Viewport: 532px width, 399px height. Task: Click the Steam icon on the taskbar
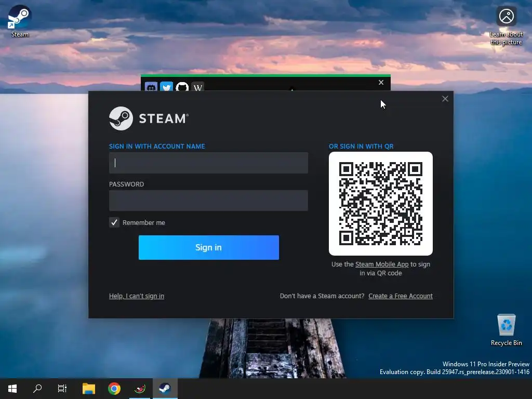(x=165, y=389)
